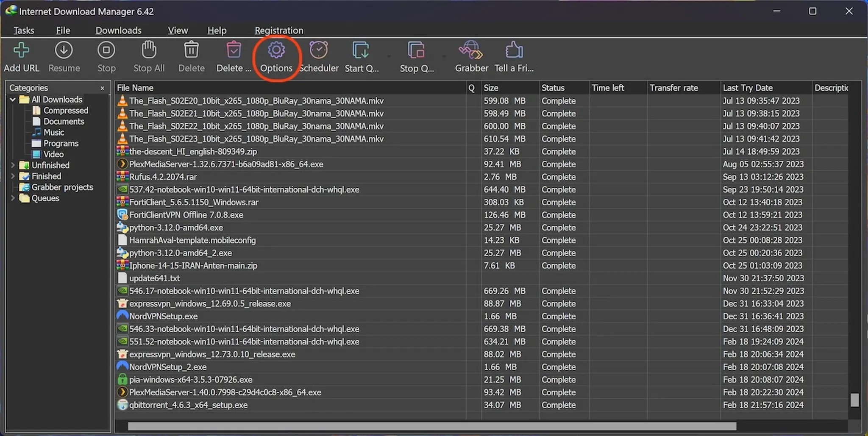Collapse the All Downloads tree node
The image size is (868, 436).
point(13,100)
